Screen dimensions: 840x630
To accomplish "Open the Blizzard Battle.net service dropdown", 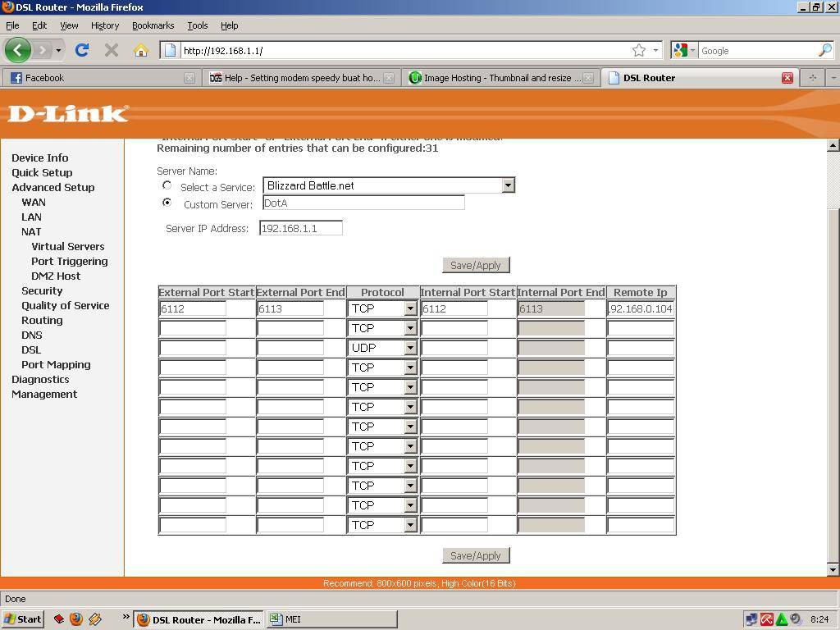I will [x=508, y=185].
